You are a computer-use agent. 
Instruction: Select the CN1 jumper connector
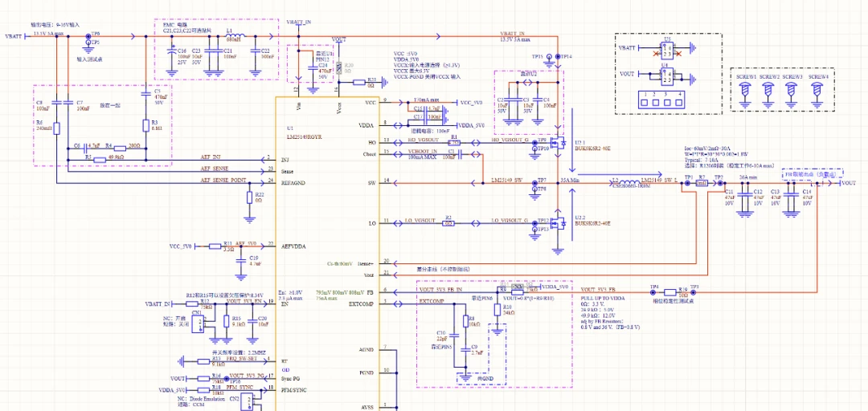tap(197, 323)
